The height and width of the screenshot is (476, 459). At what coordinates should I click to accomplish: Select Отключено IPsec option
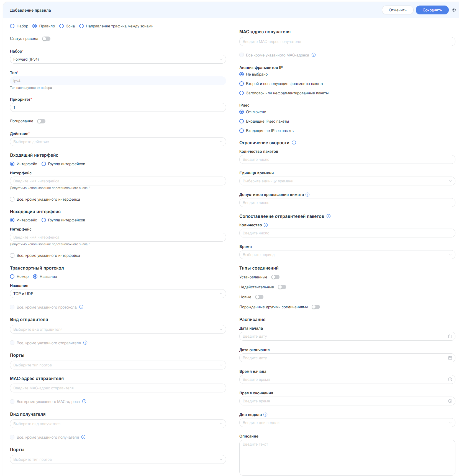coord(242,112)
